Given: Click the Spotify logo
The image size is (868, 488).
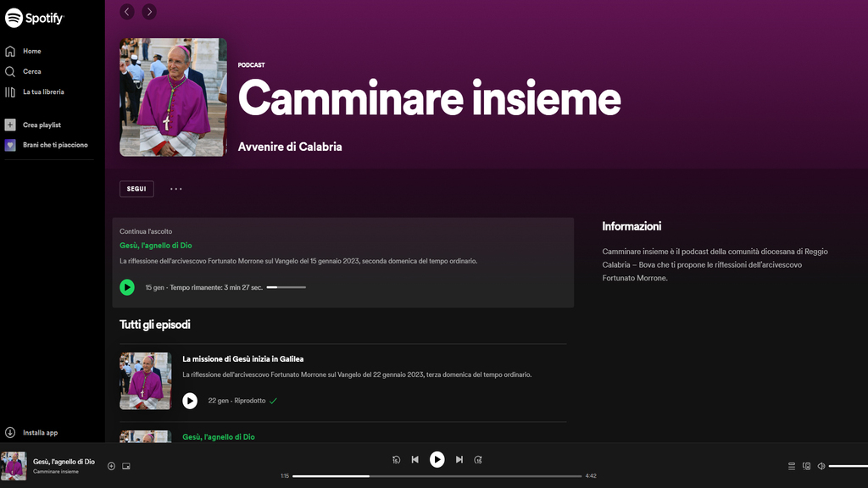Looking at the screenshot, I should tap(35, 18).
